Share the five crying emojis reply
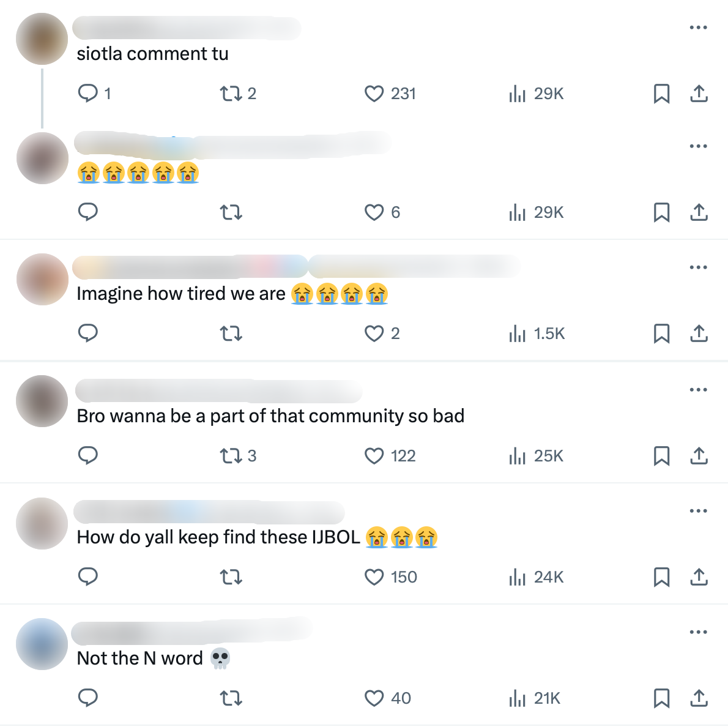The width and height of the screenshot is (728, 727). coord(698,212)
